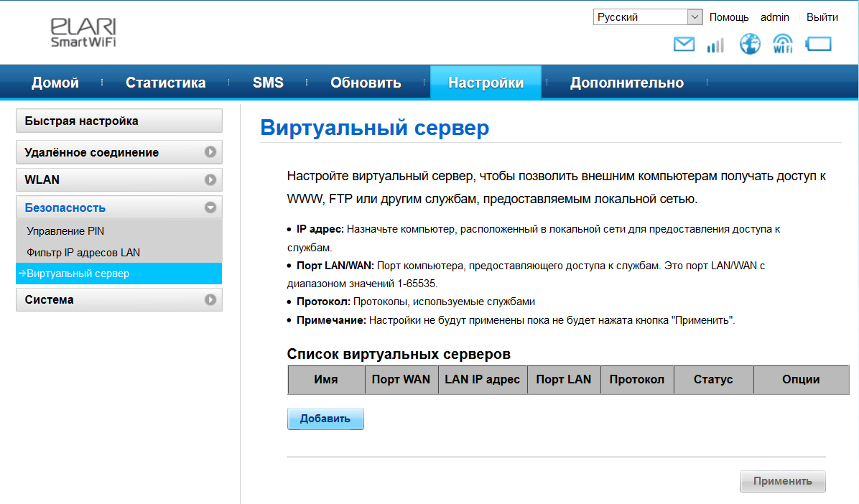Open the language dropdown showing Русский
The height and width of the screenshot is (504, 859).
click(647, 17)
